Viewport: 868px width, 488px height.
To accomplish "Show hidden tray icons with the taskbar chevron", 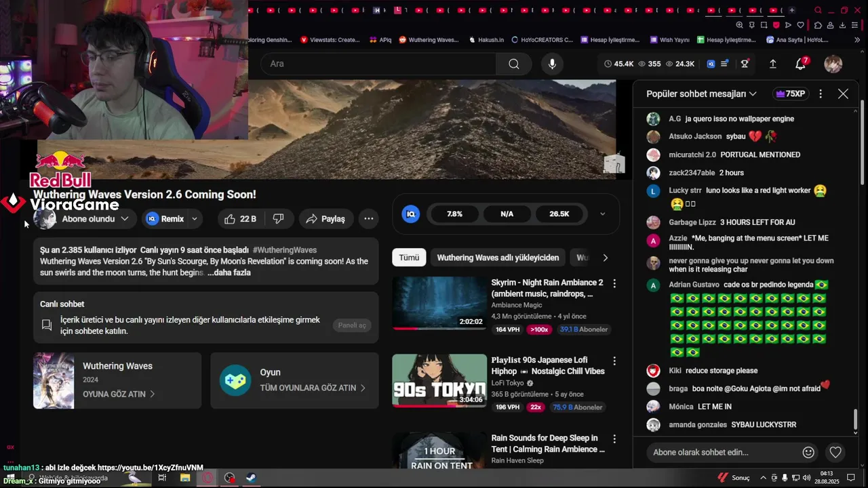I will pyautogui.click(x=763, y=478).
